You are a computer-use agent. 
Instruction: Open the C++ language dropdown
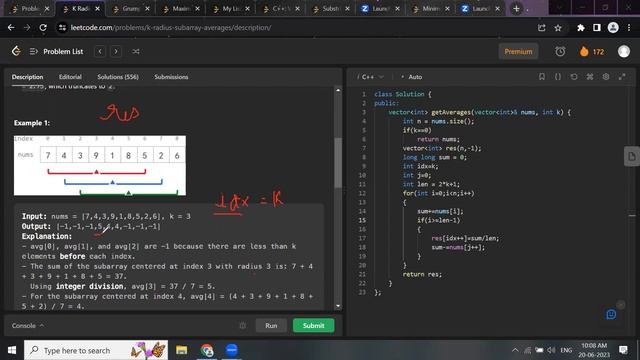[372, 77]
